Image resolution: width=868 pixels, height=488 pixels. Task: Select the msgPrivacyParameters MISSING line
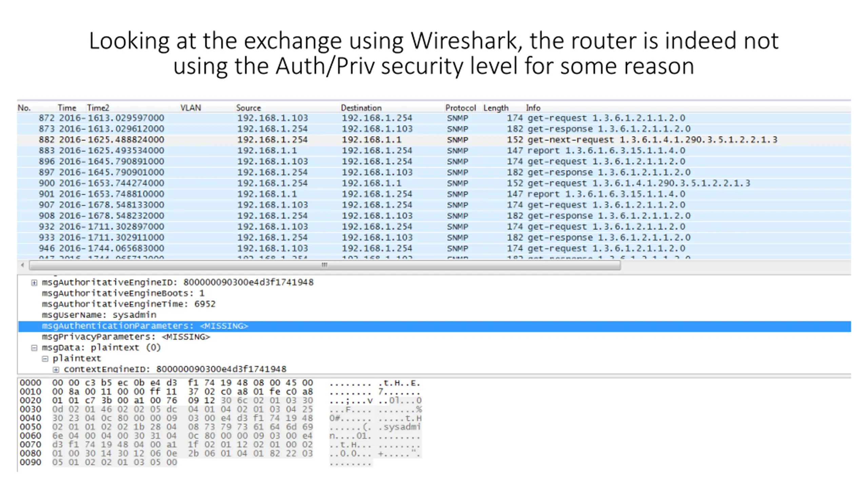click(x=126, y=337)
